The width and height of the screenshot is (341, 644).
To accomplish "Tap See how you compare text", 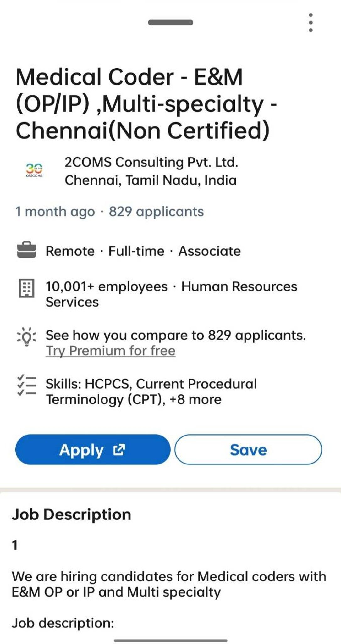I will pyautogui.click(x=176, y=336).
